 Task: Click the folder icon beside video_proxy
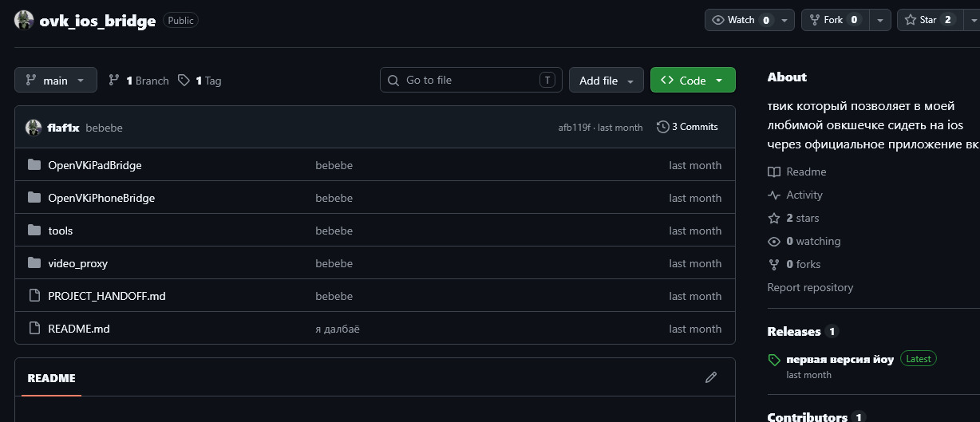(x=34, y=263)
